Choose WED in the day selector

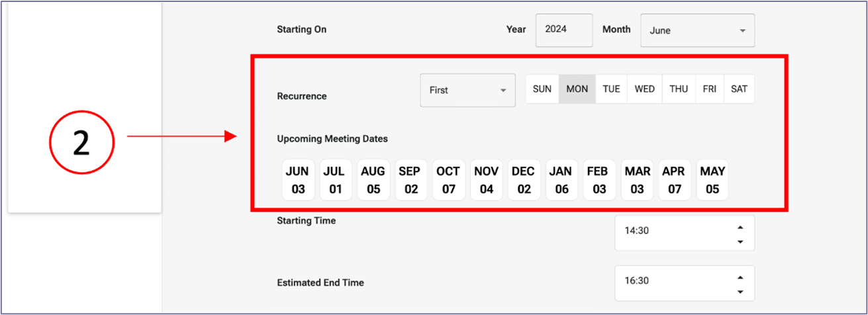pos(644,89)
